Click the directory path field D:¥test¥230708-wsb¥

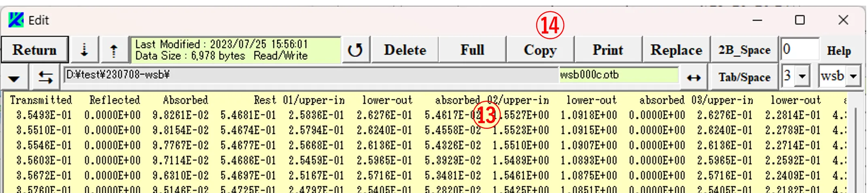311,75
